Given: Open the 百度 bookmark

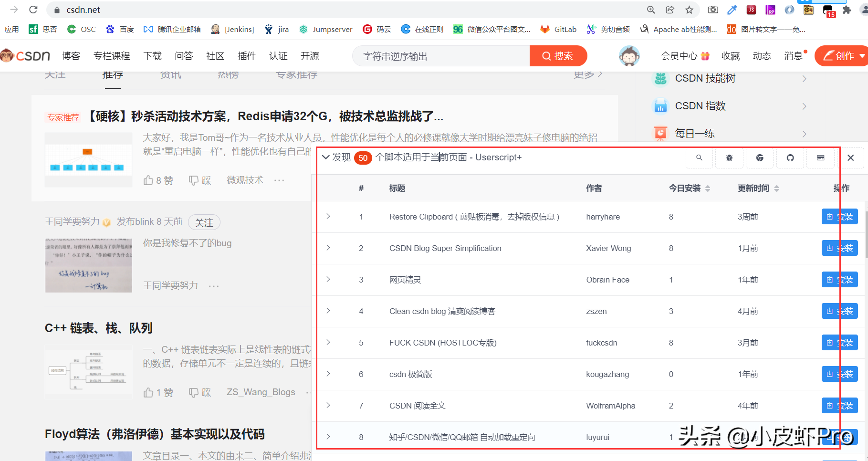Looking at the screenshot, I should [x=120, y=29].
